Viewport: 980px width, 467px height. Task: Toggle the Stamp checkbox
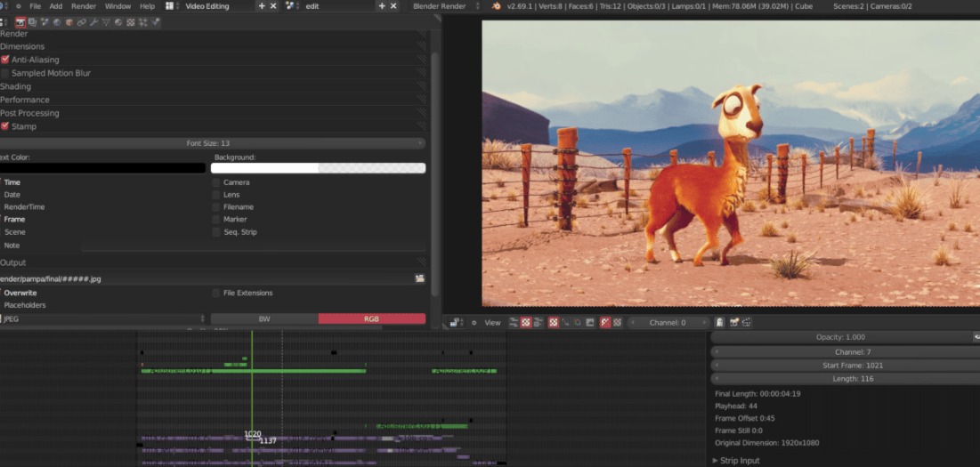tap(5, 126)
